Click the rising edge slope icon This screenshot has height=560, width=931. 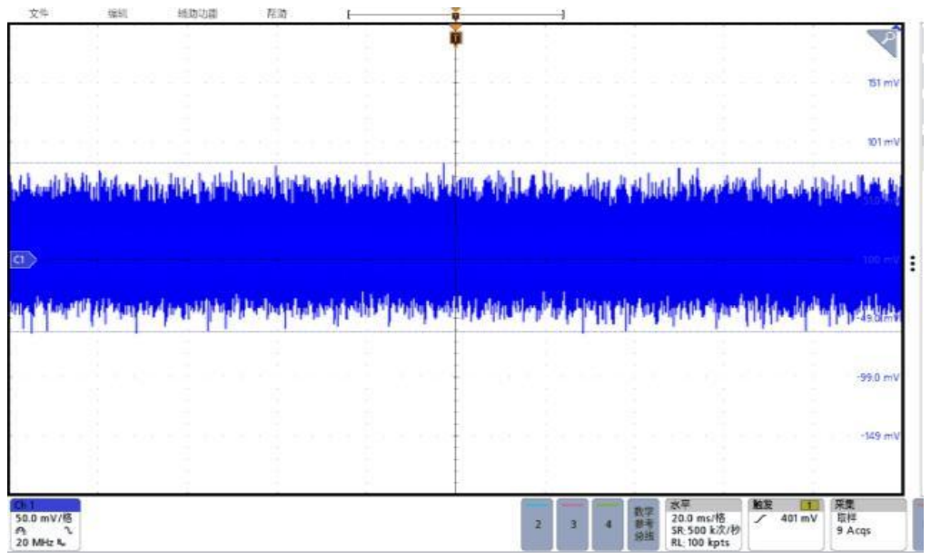[x=760, y=519]
